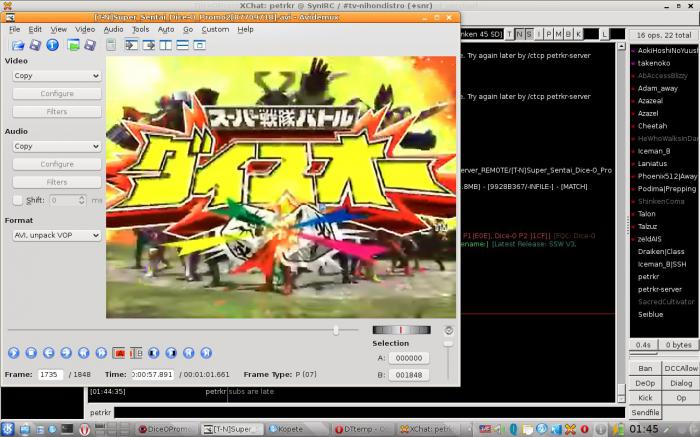Open the View menu
This screenshot has width=700, height=437.
[x=58, y=29]
